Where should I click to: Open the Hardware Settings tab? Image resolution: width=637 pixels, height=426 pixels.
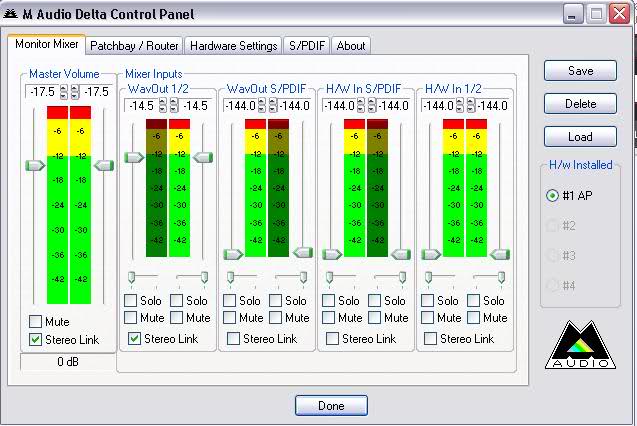click(x=233, y=45)
